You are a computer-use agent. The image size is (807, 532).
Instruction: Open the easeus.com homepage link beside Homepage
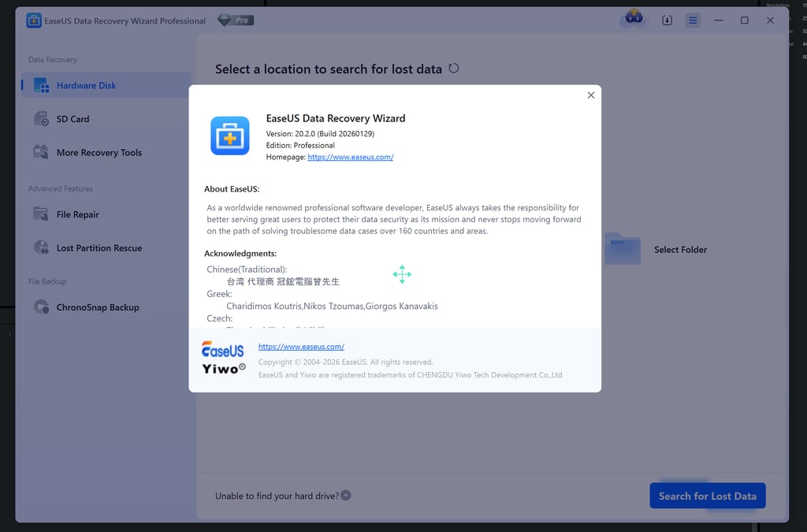tap(351, 157)
